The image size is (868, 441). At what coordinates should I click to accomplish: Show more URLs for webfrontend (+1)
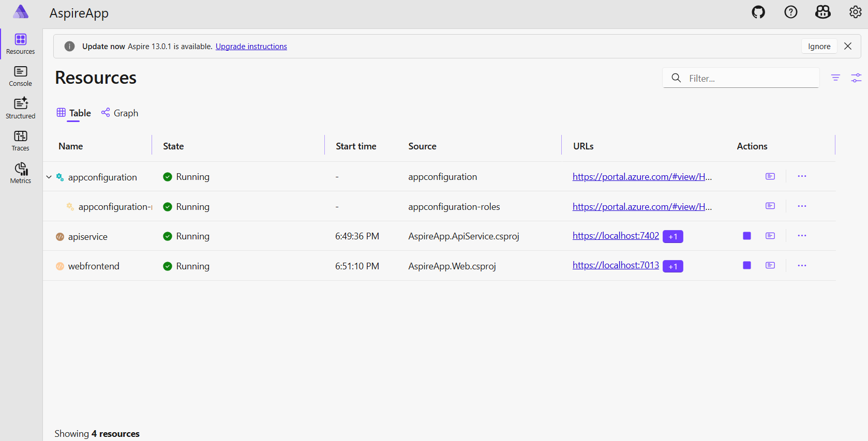pos(673,266)
